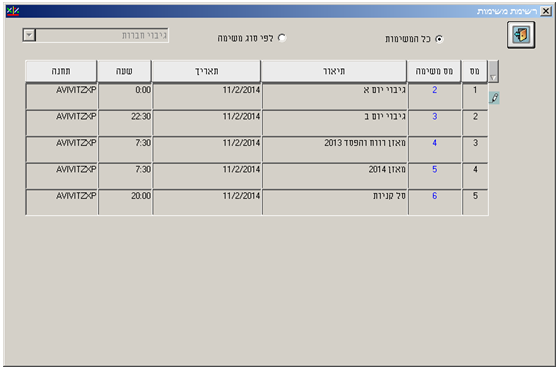The image size is (558, 369).
Task: Sort by the תאריך column header
Action: 206,71
